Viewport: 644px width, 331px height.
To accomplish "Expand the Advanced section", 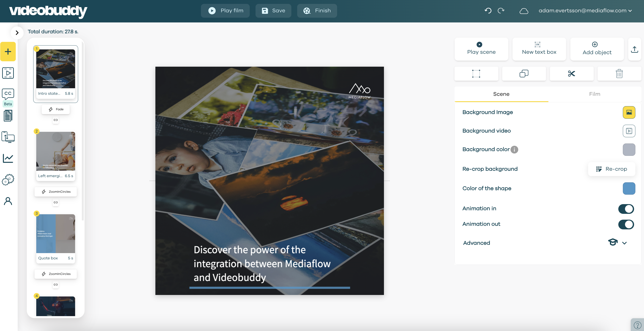I will coord(624,243).
